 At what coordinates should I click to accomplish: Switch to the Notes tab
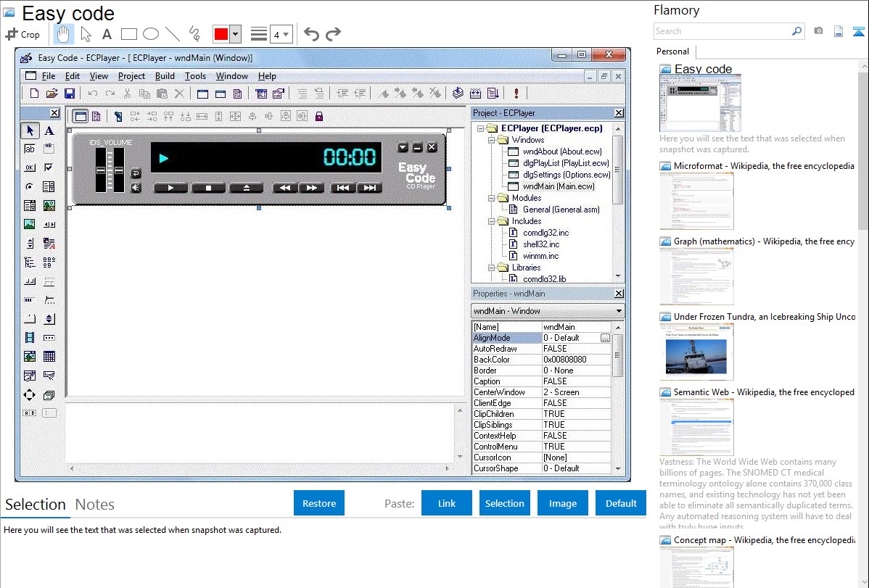[95, 505]
